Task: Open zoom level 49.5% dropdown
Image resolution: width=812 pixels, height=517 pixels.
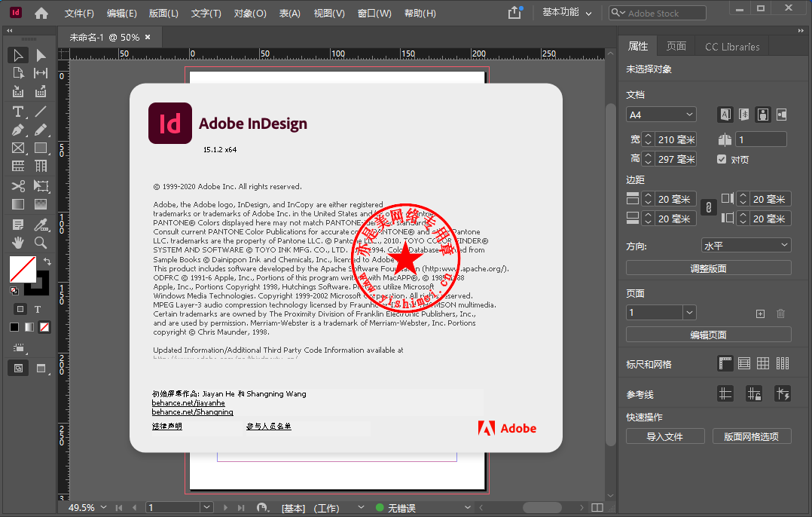Action: click(x=103, y=507)
